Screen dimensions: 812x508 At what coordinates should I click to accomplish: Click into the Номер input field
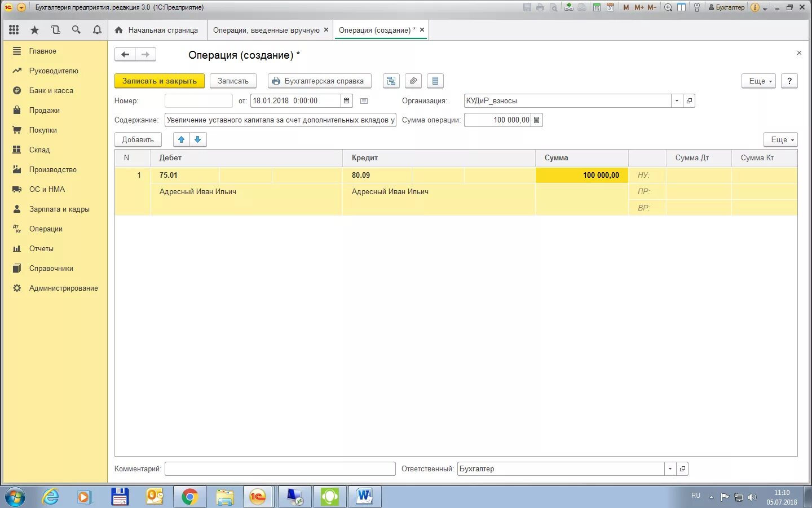point(198,100)
